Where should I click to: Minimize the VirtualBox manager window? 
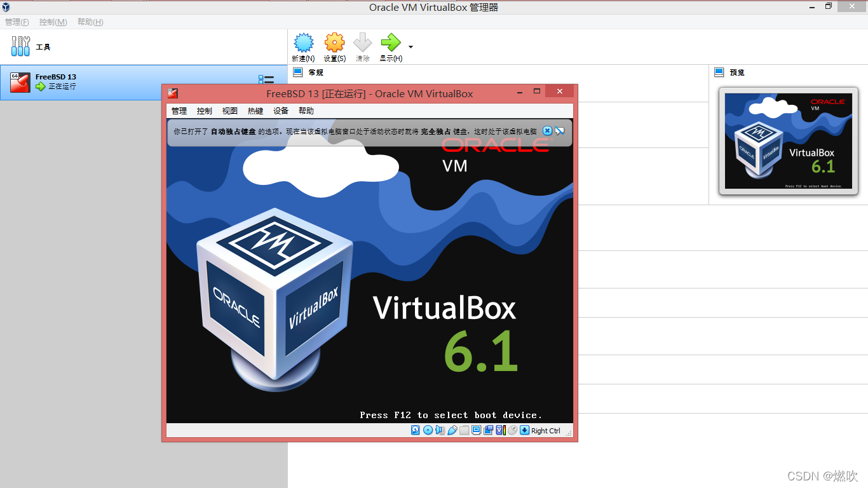(x=813, y=6)
